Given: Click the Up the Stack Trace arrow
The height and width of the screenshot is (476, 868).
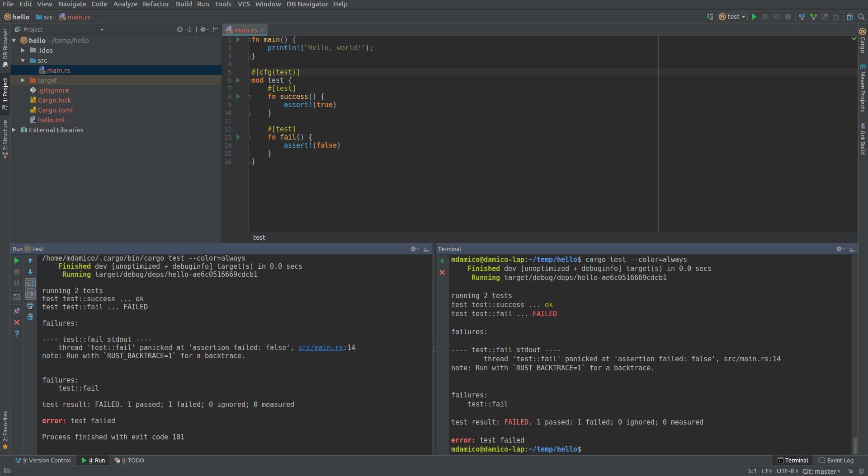Looking at the screenshot, I should coord(30,261).
